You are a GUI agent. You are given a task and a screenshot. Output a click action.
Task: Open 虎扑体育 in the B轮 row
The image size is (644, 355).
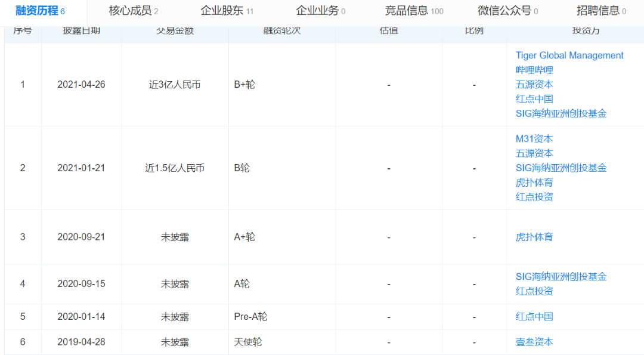pyautogui.click(x=534, y=183)
